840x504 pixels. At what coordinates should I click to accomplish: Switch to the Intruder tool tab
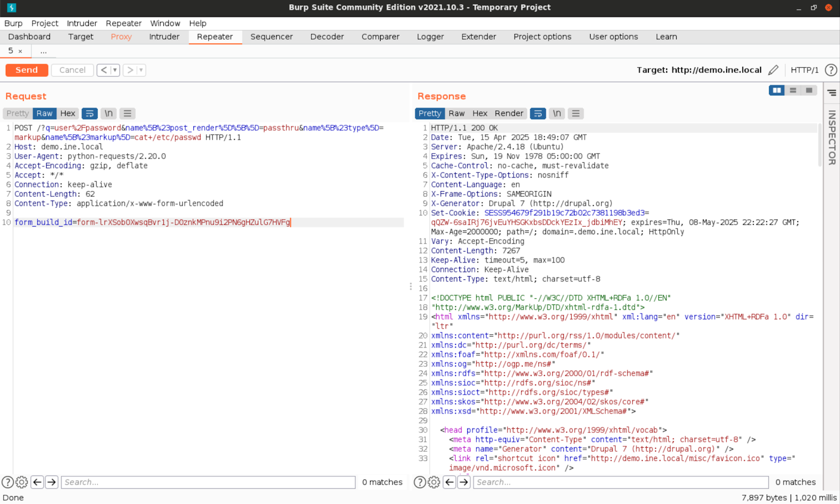pos(164,37)
